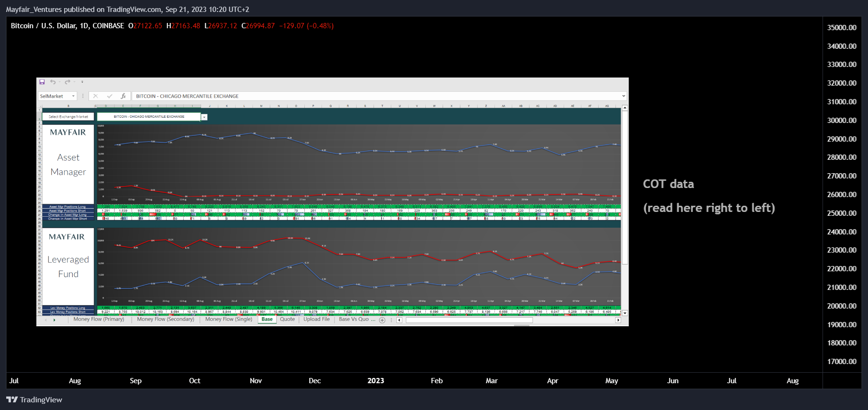Click the New Sheet plus icon

(382, 320)
